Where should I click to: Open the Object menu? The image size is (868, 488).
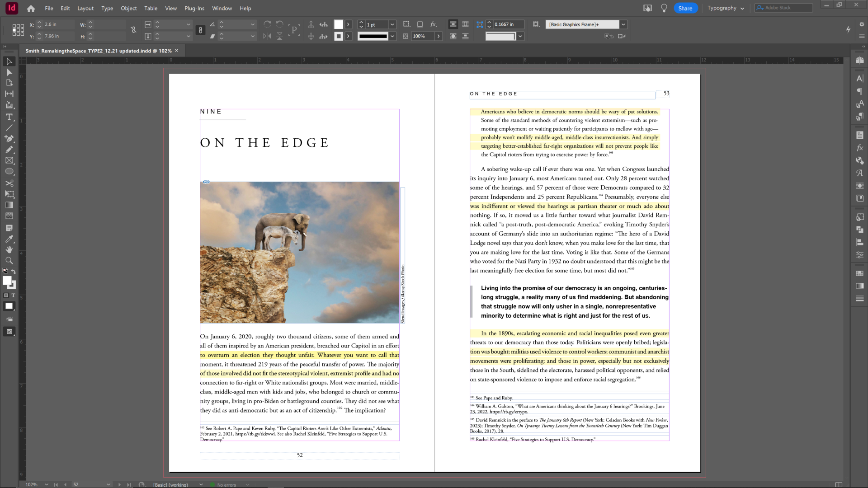coord(128,8)
